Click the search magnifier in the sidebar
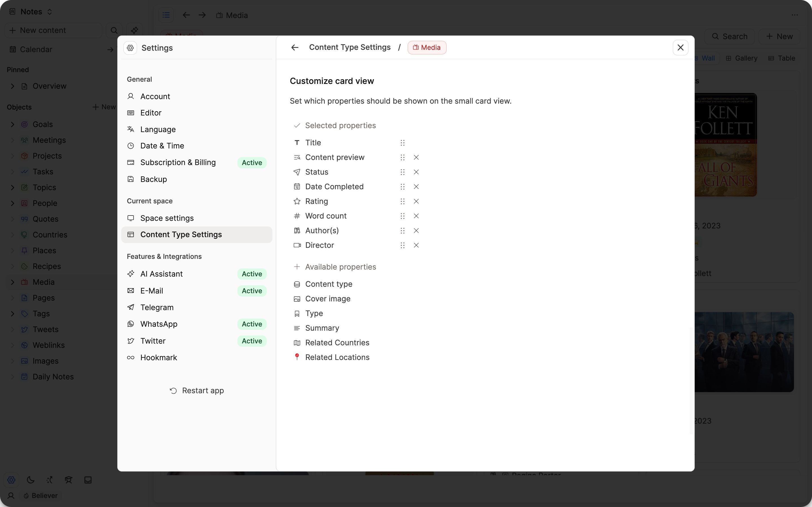Screen dimensions: 812x507 click(114, 30)
